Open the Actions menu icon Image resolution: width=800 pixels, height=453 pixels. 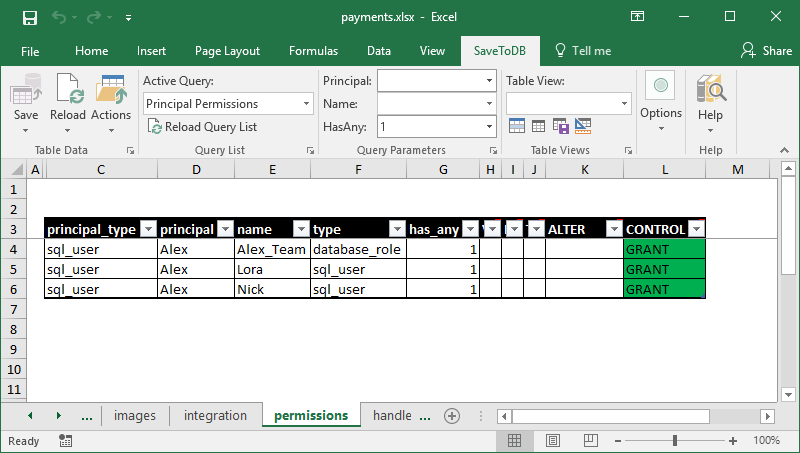click(x=111, y=89)
